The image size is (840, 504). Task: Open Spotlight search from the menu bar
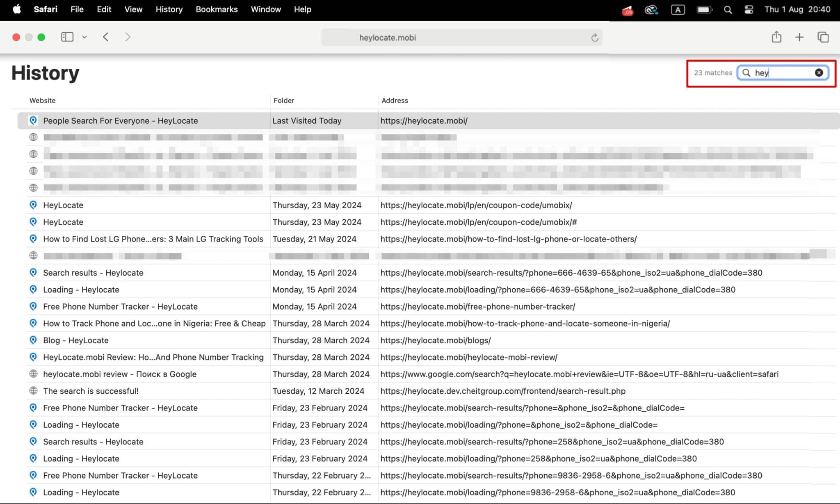(x=728, y=9)
